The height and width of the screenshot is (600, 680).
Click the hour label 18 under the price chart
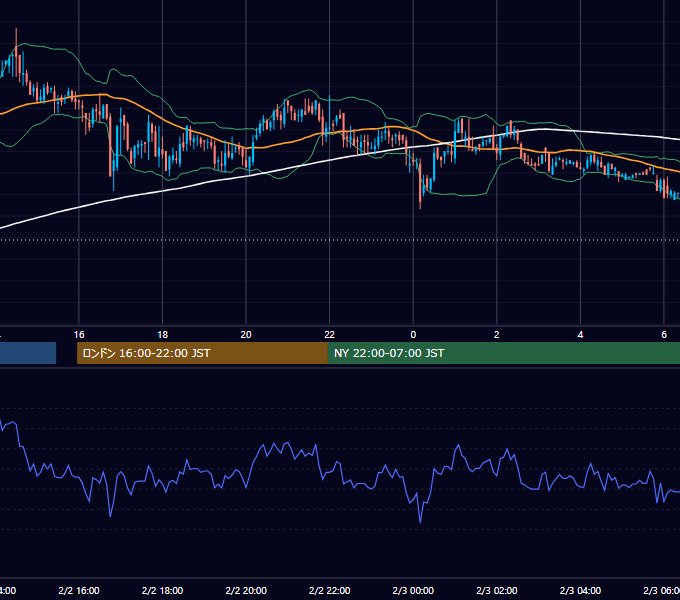click(162, 335)
